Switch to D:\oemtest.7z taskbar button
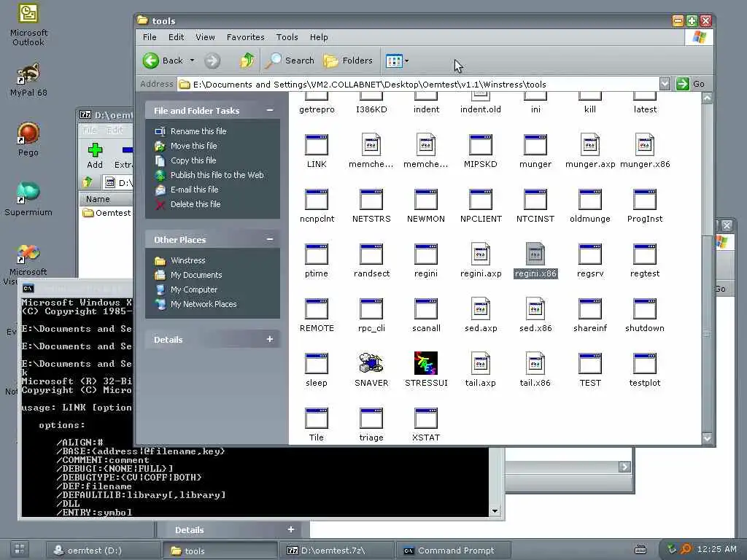This screenshot has height=560, width=747. click(336, 551)
